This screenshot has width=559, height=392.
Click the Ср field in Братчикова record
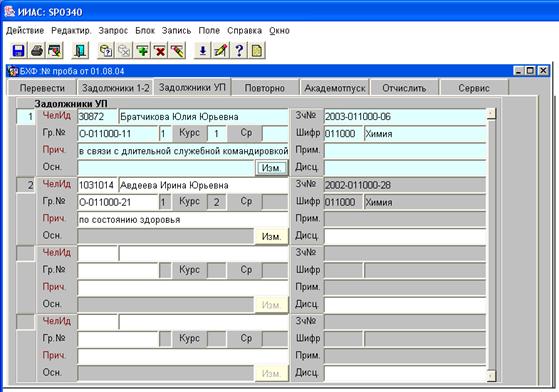click(275, 134)
